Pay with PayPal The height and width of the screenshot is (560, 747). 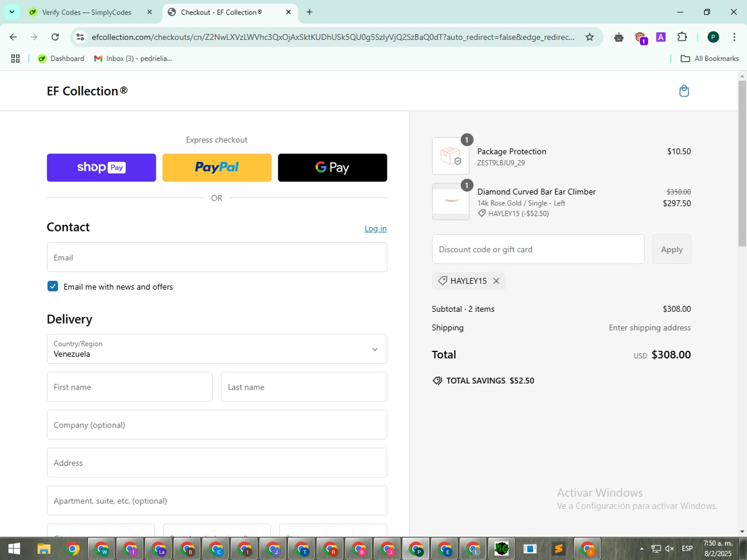[x=217, y=168]
